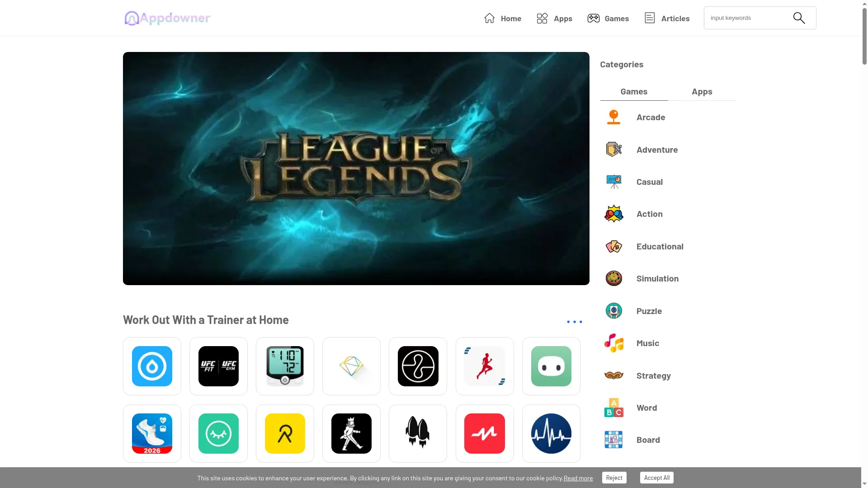Open the Simulation category link
This screenshot has width=868, height=488.
657,278
